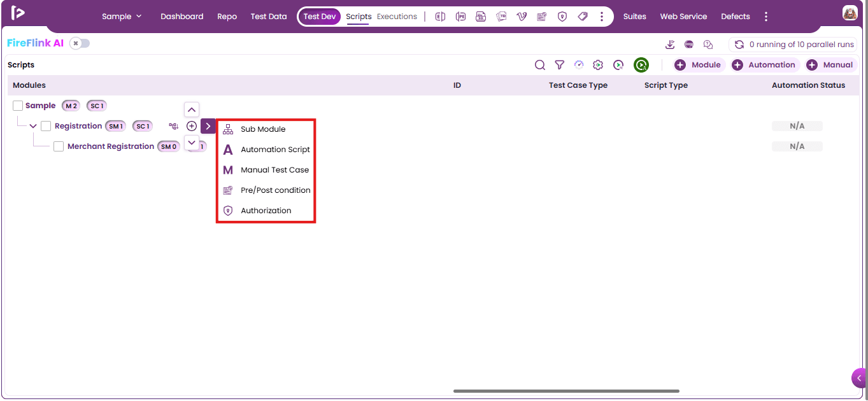Click the speedometer gauge icon

click(x=579, y=65)
